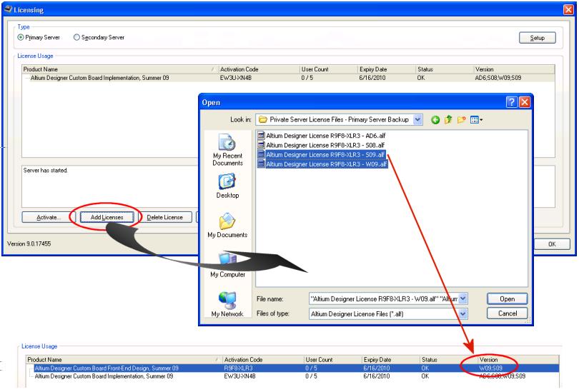Viewport: 579px width, 392px height.
Task: Click the W09.alf file icon
Action: [261, 164]
